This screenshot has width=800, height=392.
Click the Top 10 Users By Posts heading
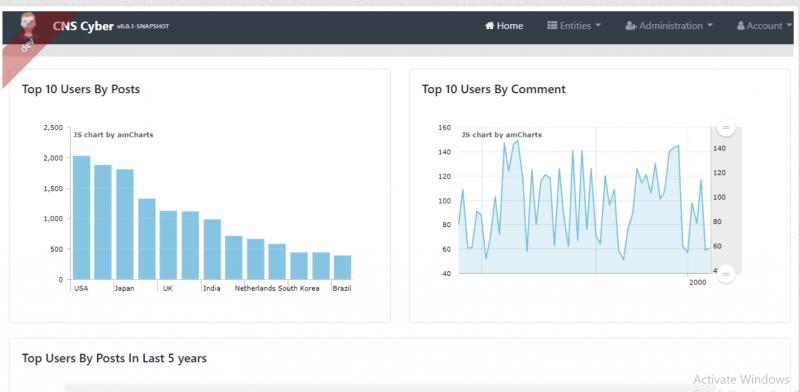pos(81,89)
